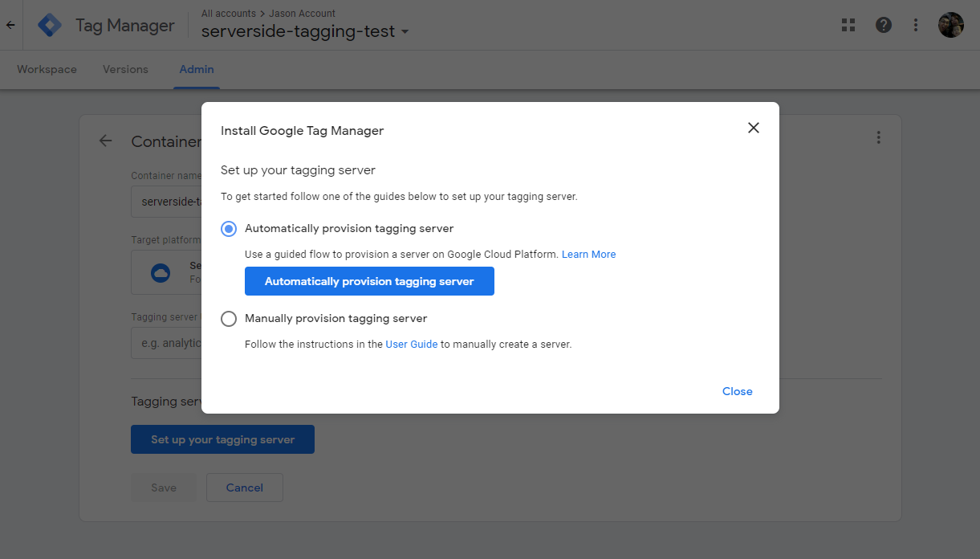The image size is (980, 559).
Task: Click the blue Automatically provision tagging server button
Action: point(369,282)
